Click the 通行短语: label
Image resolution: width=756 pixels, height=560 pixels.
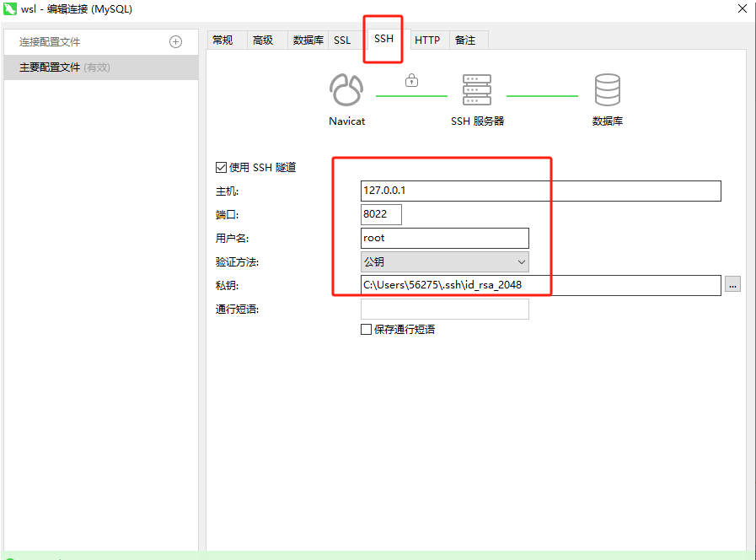(x=237, y=310)
